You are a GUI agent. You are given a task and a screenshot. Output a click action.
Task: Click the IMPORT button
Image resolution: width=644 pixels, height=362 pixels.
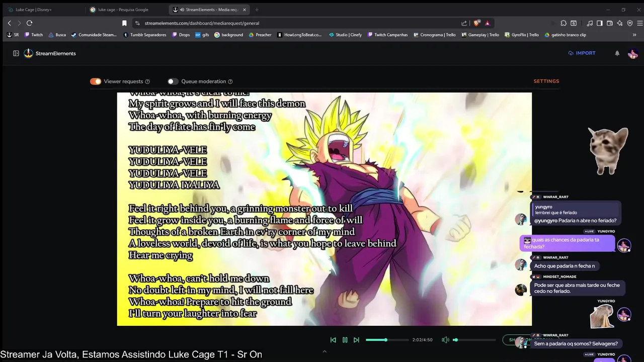pos(582,53)
